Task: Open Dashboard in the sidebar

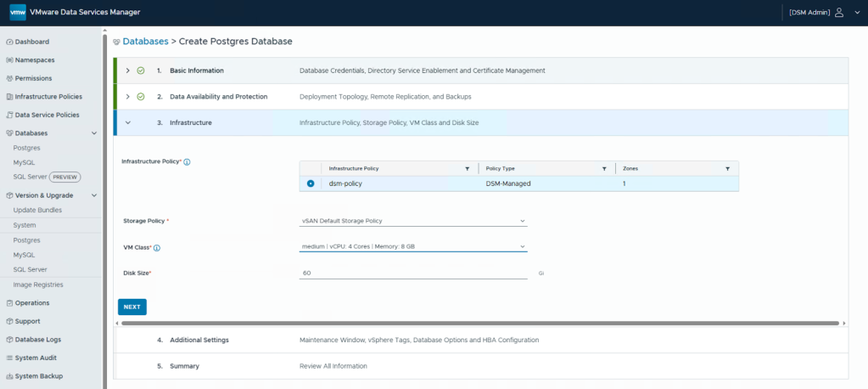Action: (32, 42)
